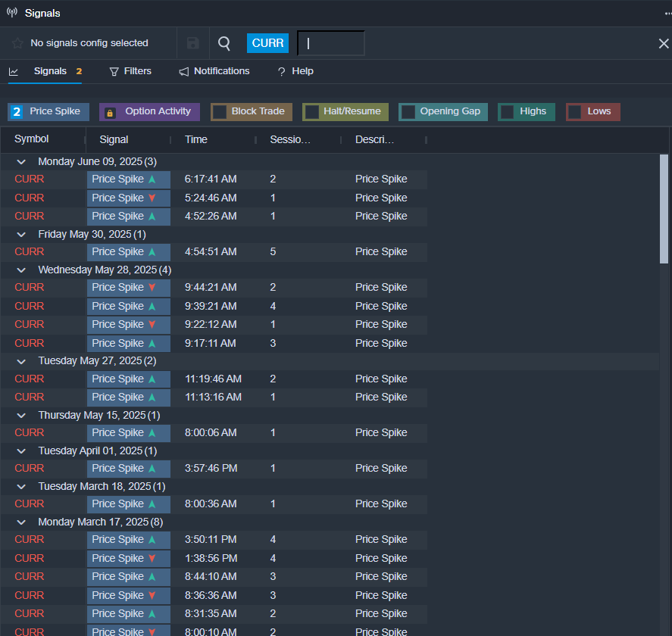
Task: Collapse the Monday March 17, 2025 group
Action: (21, 522)
